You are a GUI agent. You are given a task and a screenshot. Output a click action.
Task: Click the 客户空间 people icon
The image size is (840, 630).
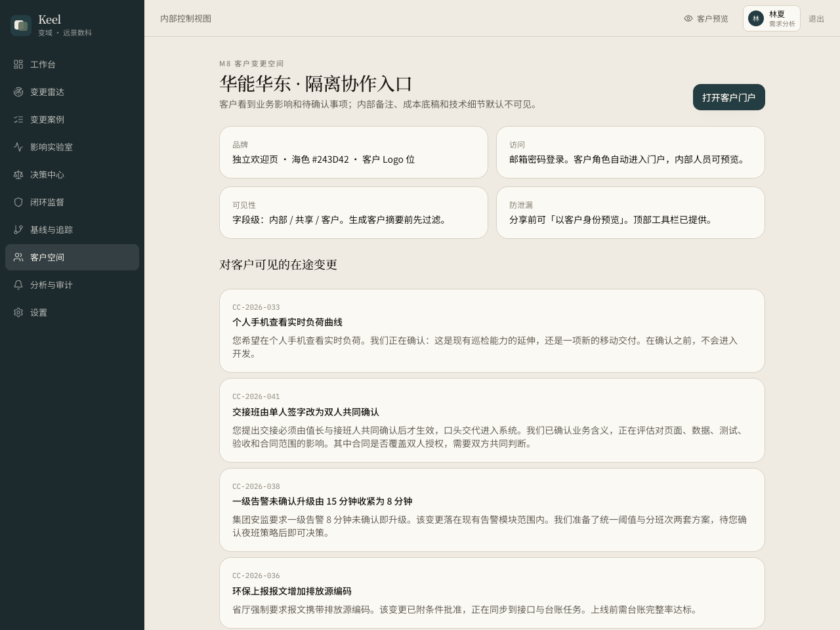tap(18, 257)
